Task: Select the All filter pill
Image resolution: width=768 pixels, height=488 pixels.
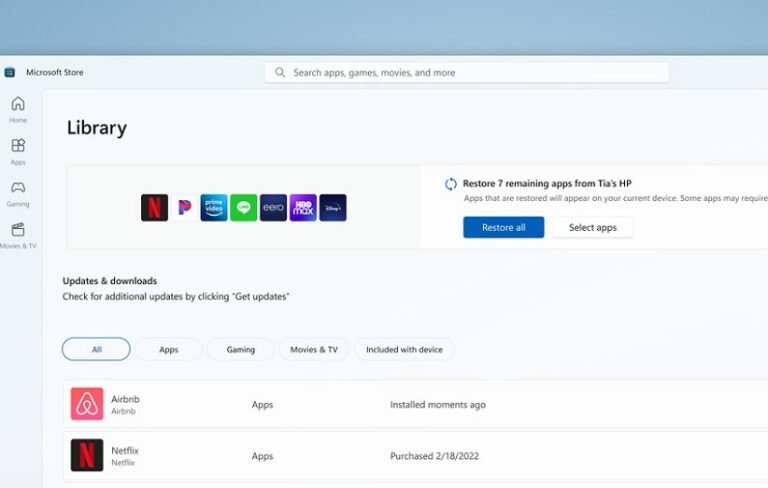Action: point(96,349)
